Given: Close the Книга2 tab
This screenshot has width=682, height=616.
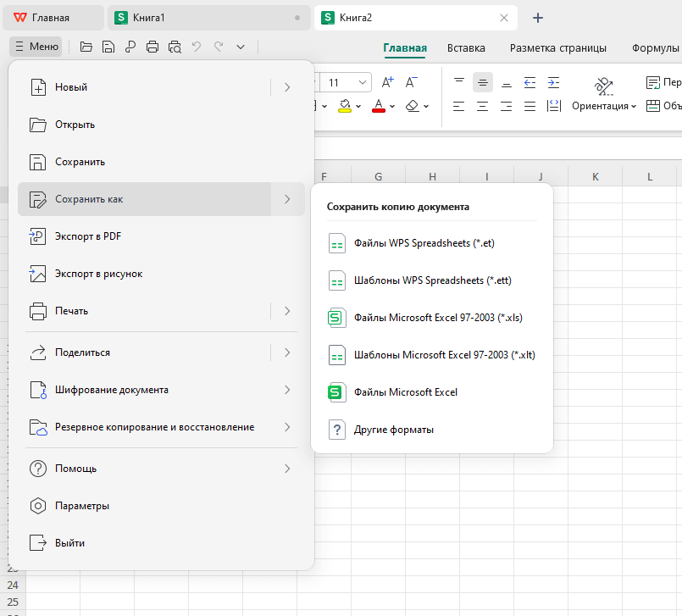Looking at the screenshot, I should click(x=504, y=18).
